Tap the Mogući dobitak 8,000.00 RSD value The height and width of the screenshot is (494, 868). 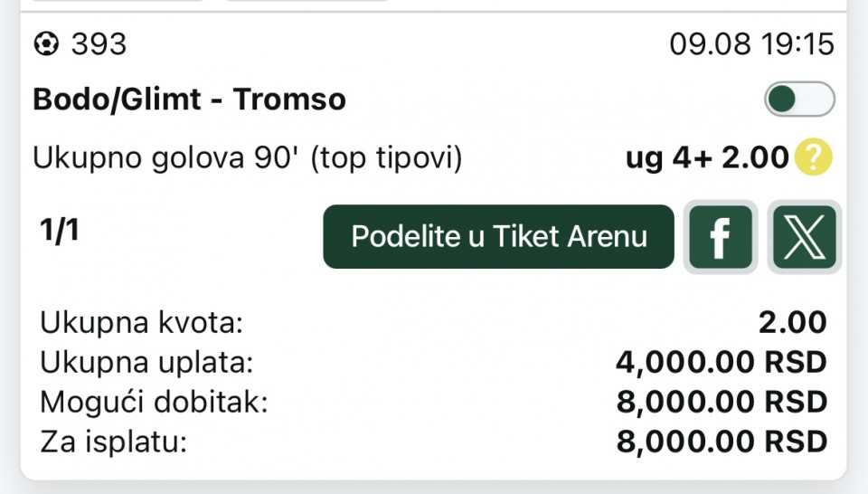pos(722,403)
